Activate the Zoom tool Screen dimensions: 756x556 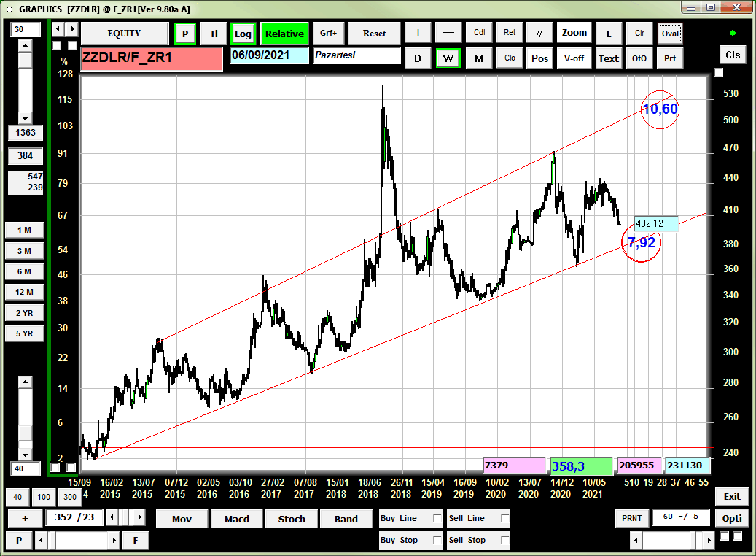tap(574, 34)
